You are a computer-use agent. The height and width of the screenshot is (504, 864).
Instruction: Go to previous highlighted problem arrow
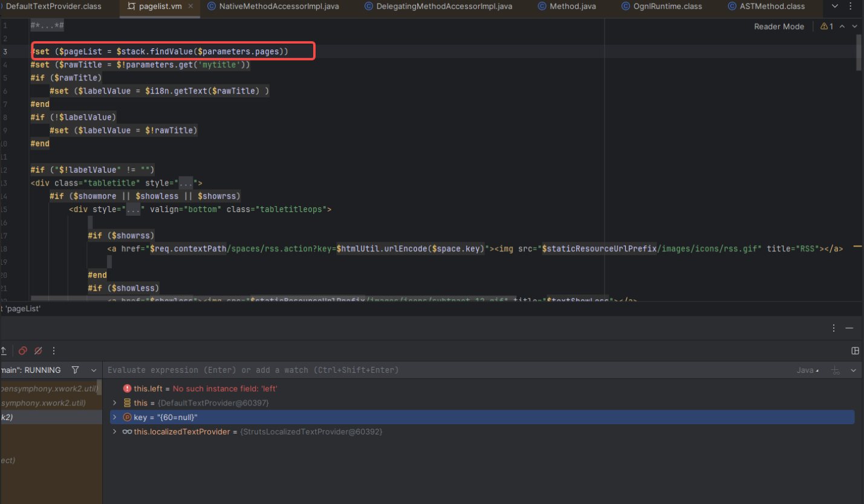point(843,27)
